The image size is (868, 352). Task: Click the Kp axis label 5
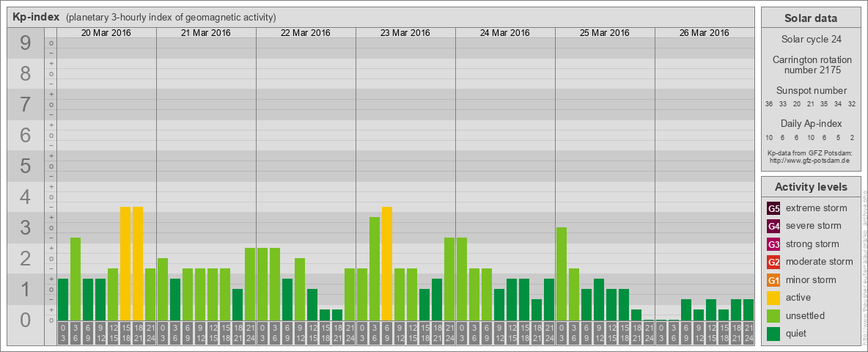point(25,166)
